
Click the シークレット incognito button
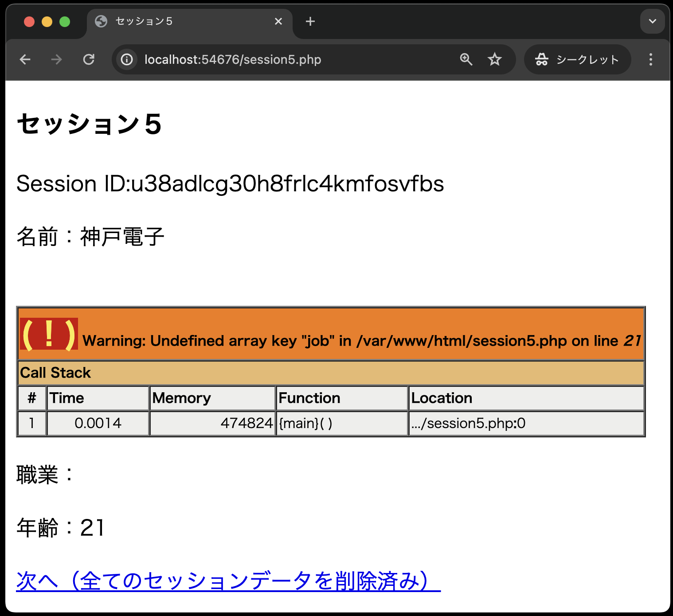tap(577, 59)
